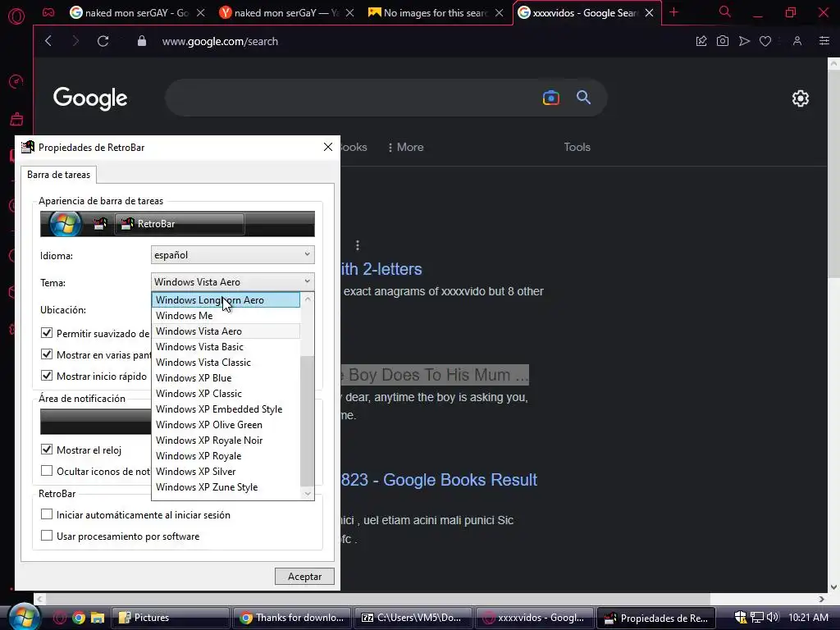Toggle Mostrar inicio rápido checkbox

pos(47,376)
